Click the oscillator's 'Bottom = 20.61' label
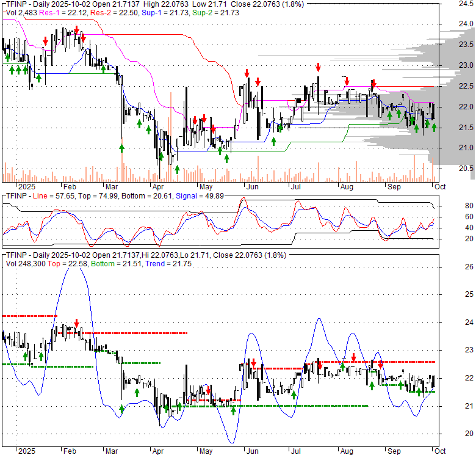Viewport: 476px width, 455px height. [x=146, y=196]
